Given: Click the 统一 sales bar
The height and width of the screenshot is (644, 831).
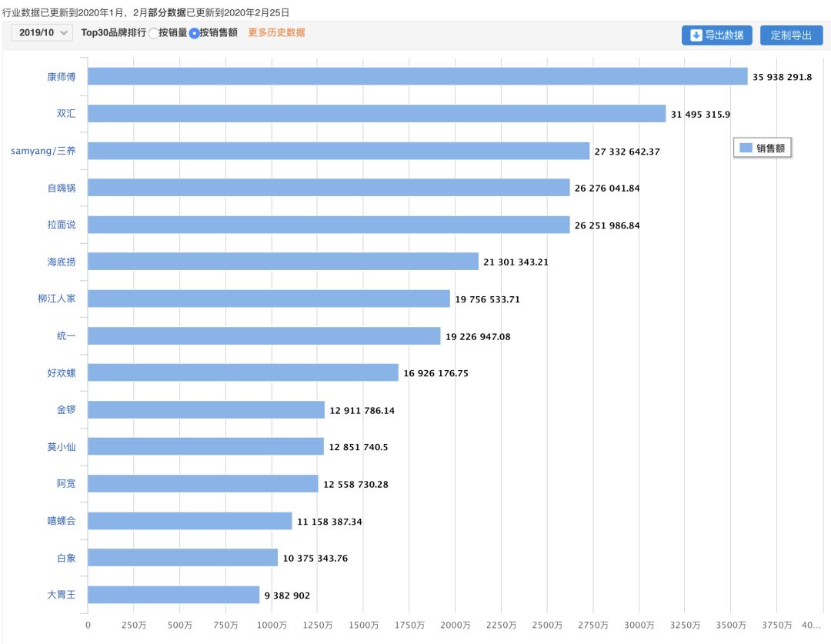Looking at the screenshot, I should pos(264,336).
